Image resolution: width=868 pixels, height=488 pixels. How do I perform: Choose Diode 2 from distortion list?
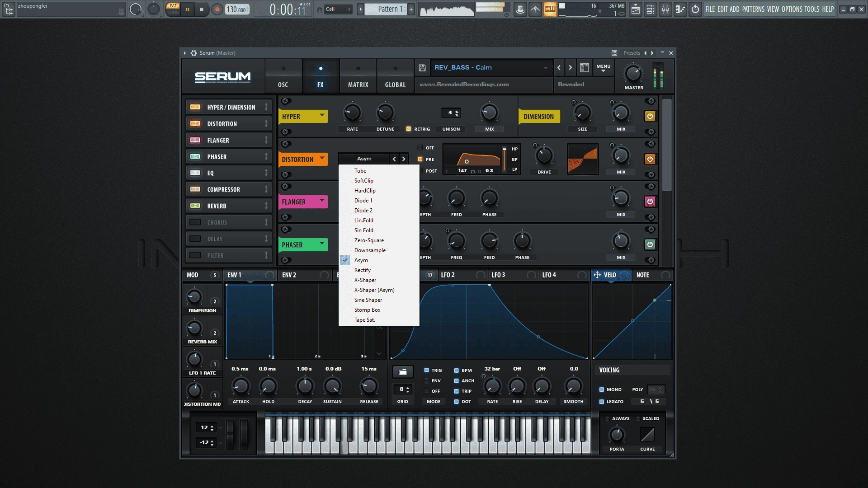click(x=379, y=211)
